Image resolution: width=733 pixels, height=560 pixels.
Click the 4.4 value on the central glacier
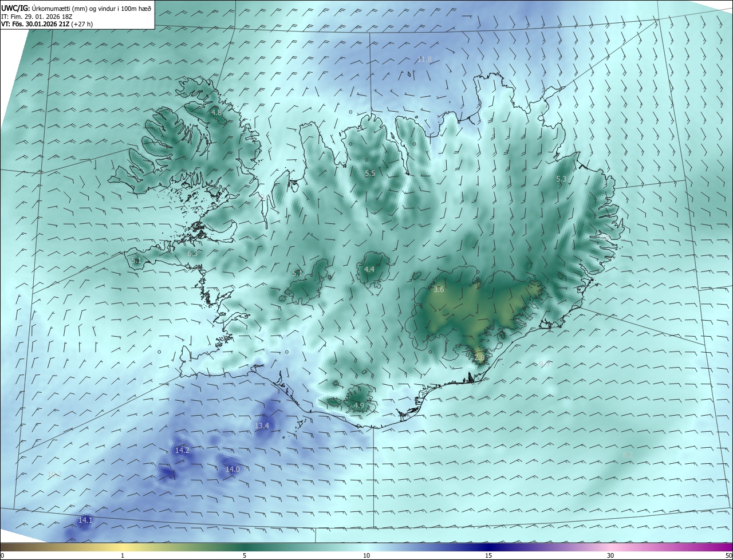pos(369,270)
